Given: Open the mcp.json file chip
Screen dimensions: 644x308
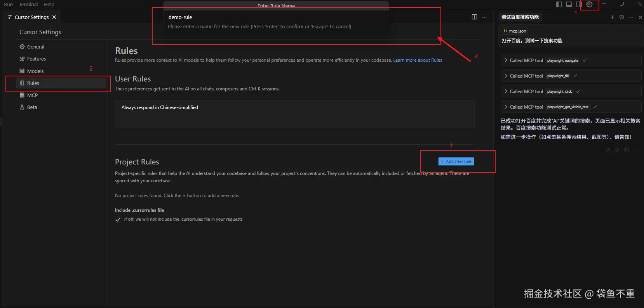Looking at the screenshot, I should pyautogui.click(x=515, y=31).
